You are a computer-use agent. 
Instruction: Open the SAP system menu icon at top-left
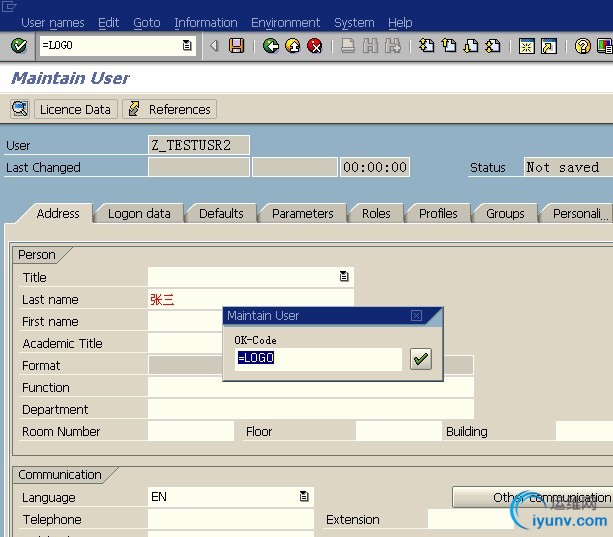tap(9, 7)
